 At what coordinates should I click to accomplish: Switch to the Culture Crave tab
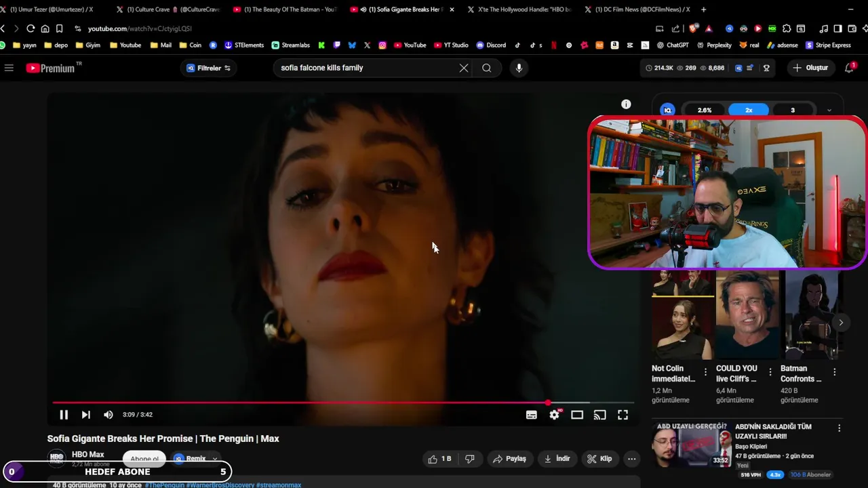[x=167, y=9]
